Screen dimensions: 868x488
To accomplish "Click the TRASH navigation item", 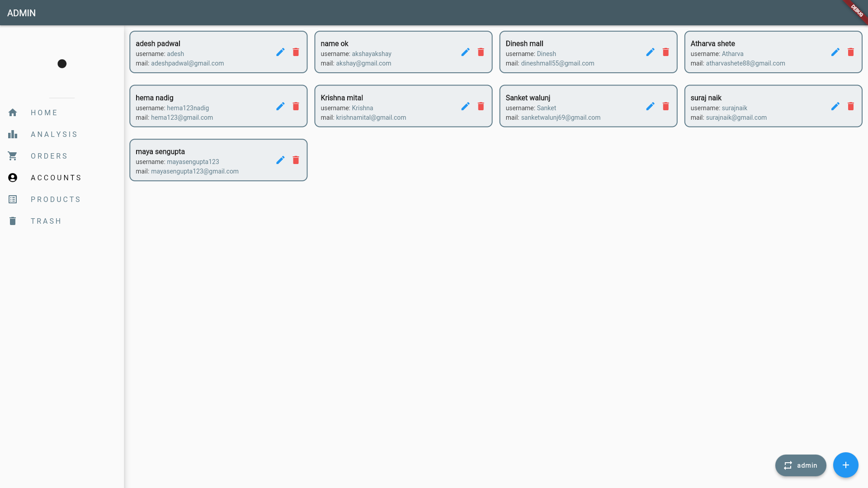I will point(47,221).
